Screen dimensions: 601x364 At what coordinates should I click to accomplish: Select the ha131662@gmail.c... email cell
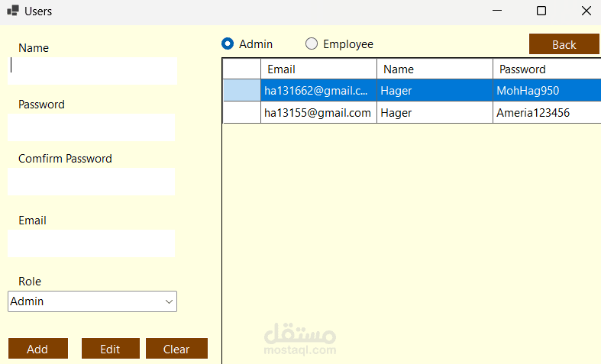[319, 90]
